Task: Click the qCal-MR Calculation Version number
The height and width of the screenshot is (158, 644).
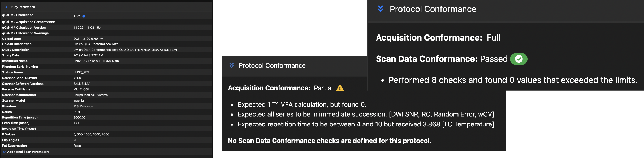Action: click(87, 28)
